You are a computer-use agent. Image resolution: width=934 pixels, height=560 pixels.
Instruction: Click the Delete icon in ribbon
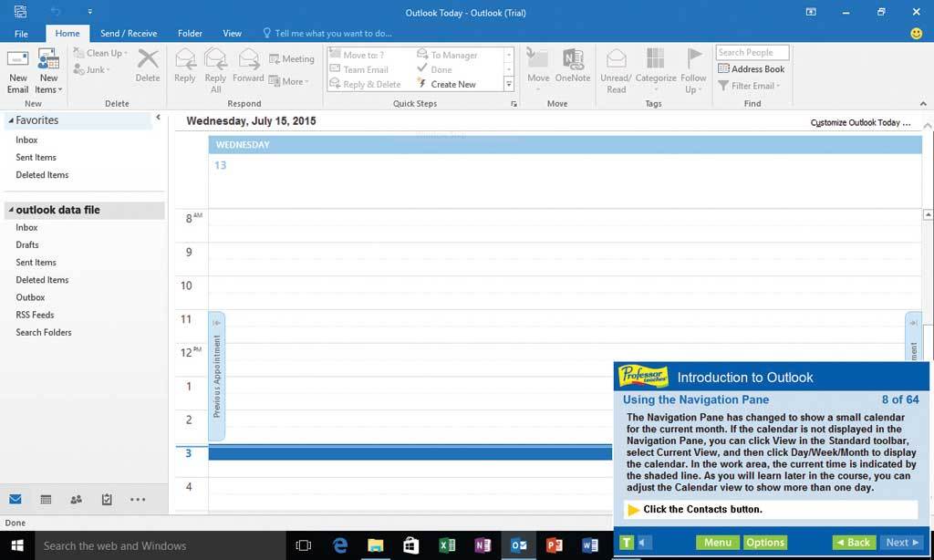(148, 66)
